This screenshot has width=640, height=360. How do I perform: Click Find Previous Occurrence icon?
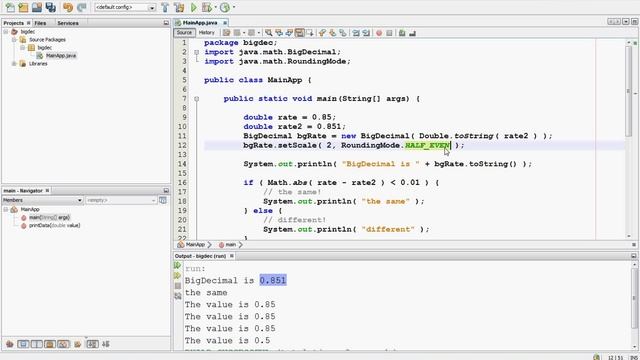(x=279, y=33)
